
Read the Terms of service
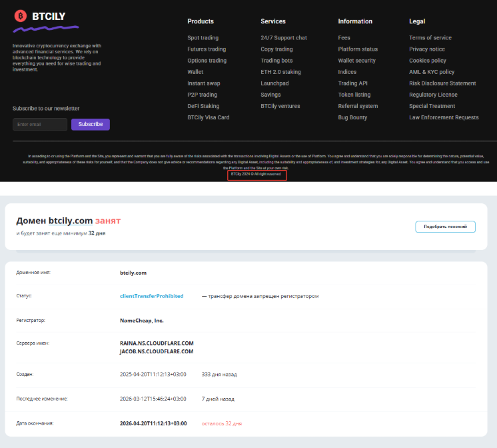tap(430, 38)
